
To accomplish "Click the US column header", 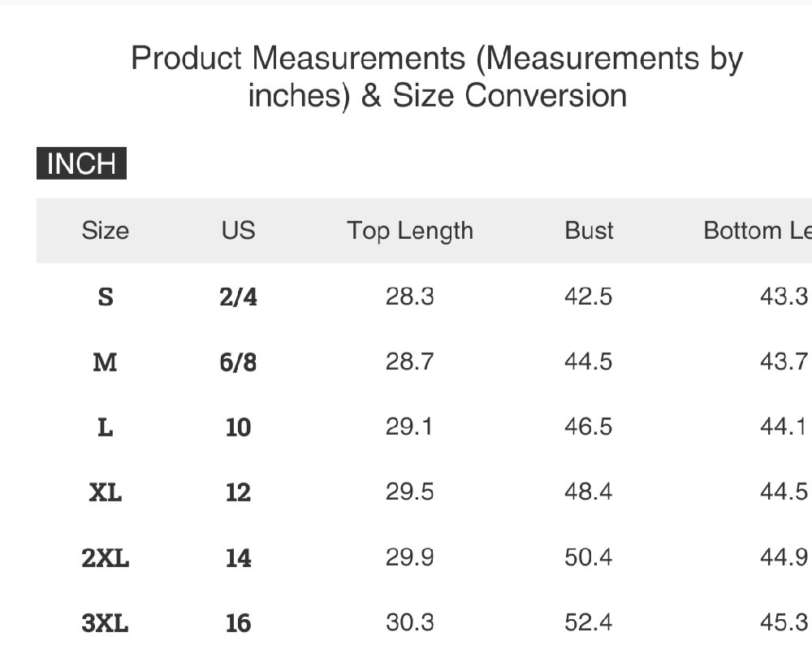I will pyautogui.click(x=238, y=231).
